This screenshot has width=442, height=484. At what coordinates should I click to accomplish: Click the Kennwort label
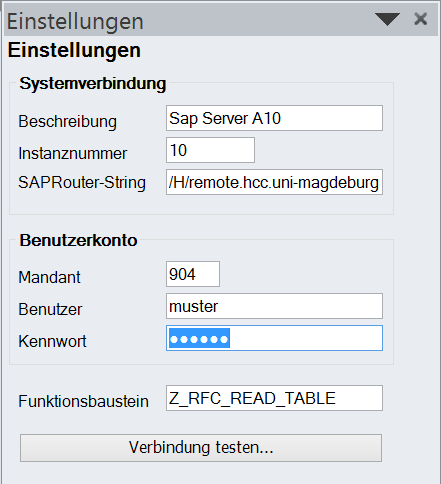[52, 341]
